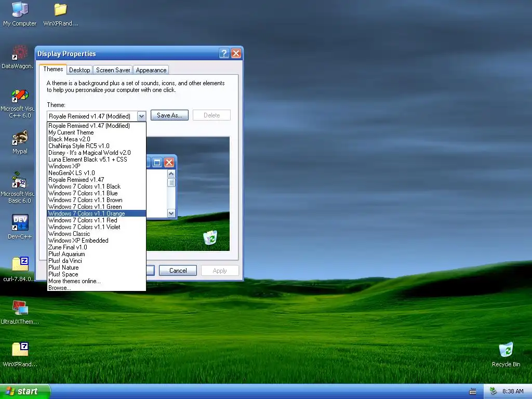Image resolution: width=532 pixels, height=399 pixels.
Task: Choose More themes online... entry
Action: 96,281
